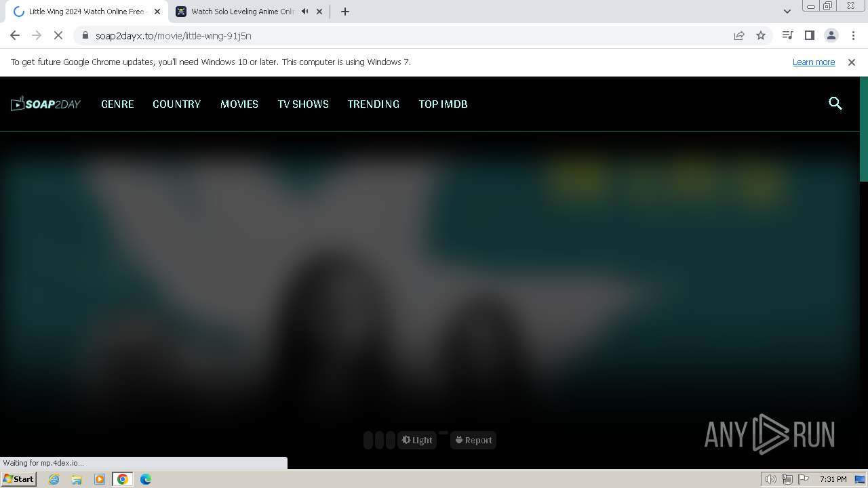Report a problem with this video
The height and width of the screenshot is (488, 868).
point(473,440)
